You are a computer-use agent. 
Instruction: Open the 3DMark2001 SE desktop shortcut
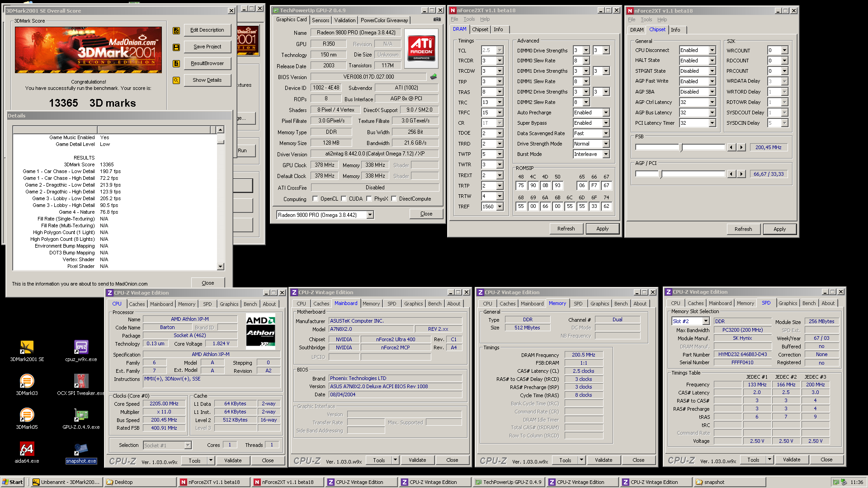point(27,351)
